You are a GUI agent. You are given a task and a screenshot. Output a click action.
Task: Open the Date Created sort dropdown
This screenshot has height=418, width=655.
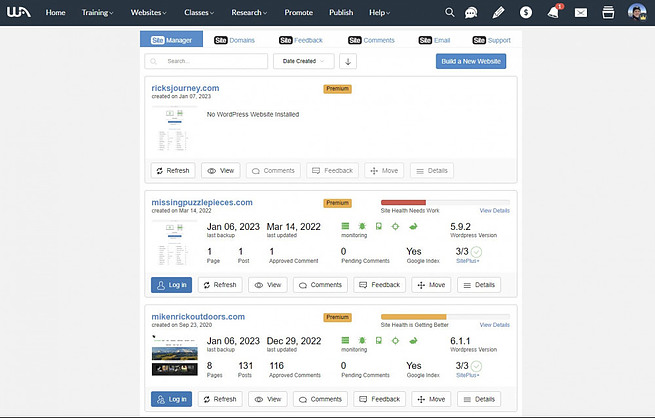tap(304, 61)
